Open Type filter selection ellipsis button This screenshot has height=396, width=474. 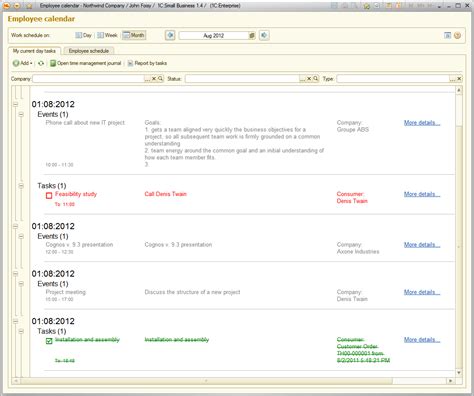pos(452,79)
